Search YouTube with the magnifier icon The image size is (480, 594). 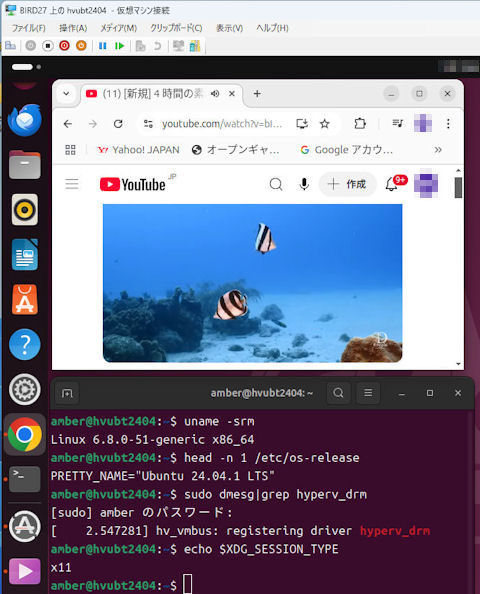point(276,184)
